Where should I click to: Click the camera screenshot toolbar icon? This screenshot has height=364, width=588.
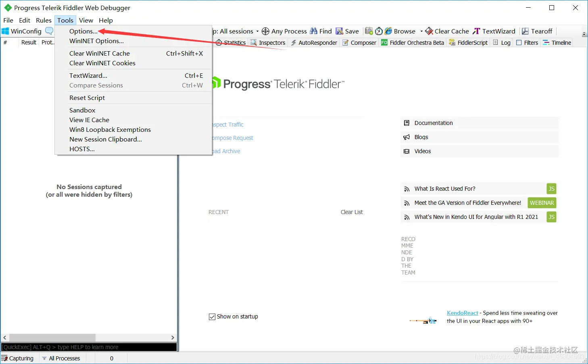tap(369, 31)
